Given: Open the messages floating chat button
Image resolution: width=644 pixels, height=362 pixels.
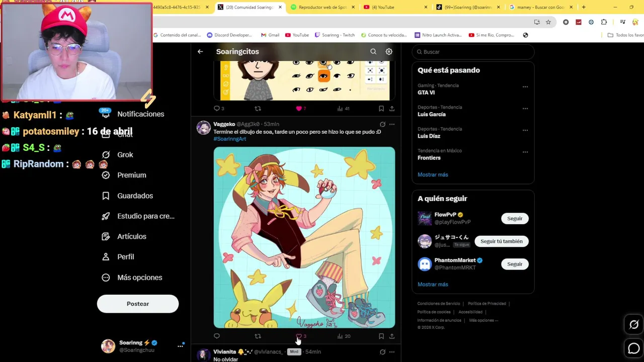Looking at the screenshot, I should [x=634, y=348].
